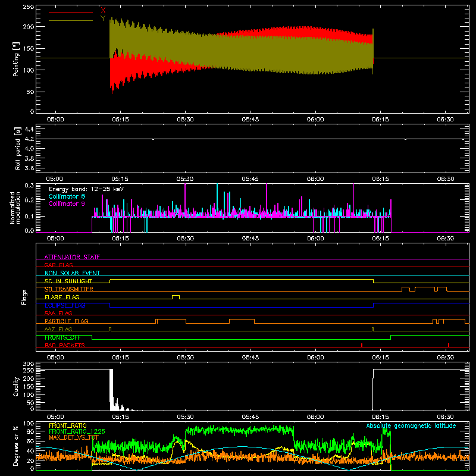The height and width of the screenshot is (476, 476).
Task: Select the Y legend label
Action: coord(103,18)
